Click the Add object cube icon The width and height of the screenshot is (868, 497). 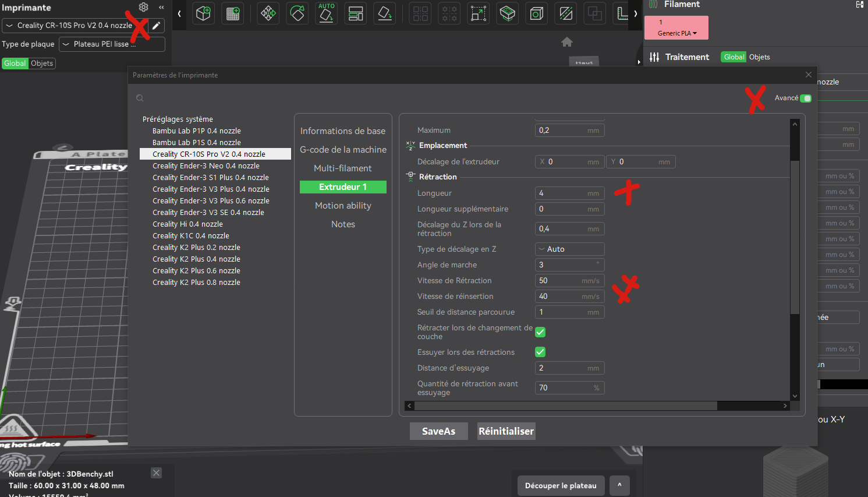[x=203, y=13]
